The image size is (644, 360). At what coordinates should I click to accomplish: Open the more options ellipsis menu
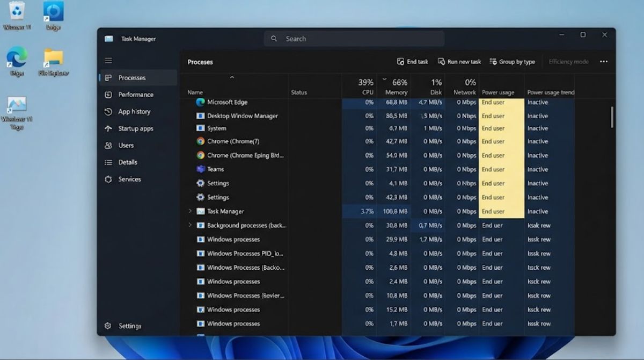[x=604, y=62]
